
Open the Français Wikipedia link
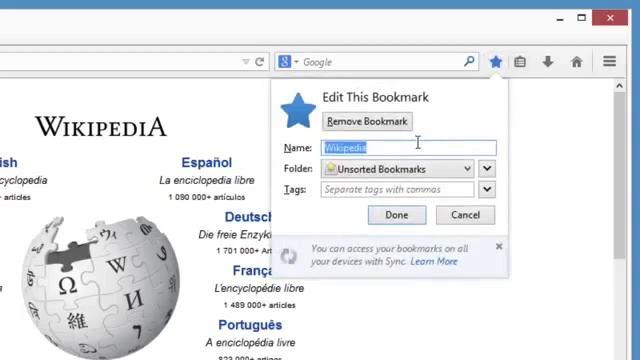[252, 271]
